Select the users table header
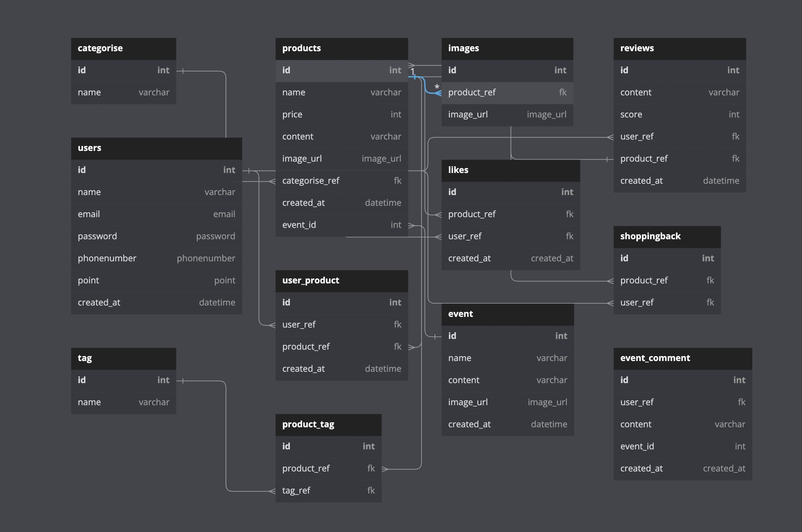The width and height of the screenshot is (802, 532). (x=156, y=148)
